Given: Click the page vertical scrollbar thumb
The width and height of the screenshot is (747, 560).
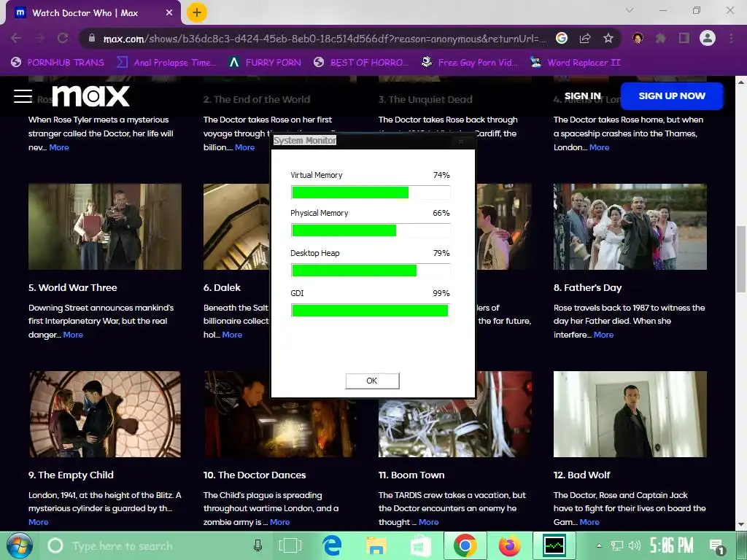Looking at the screenshot, I should [741, 260].
